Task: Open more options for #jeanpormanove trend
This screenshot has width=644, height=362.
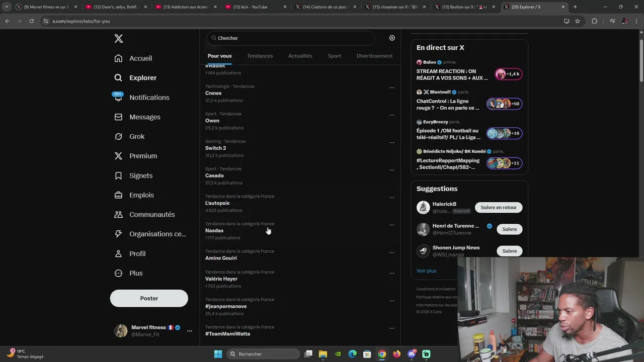Action: [391, 301]
